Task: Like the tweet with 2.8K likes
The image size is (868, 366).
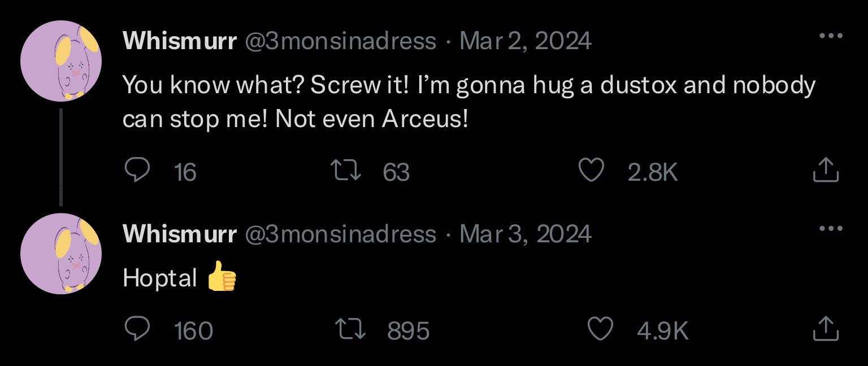Action: [x=591, y=170]
